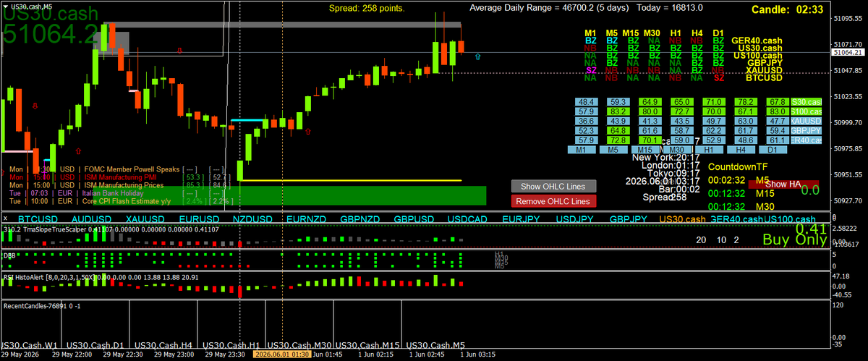The image size is (868, 361).
Task: Click yellow BTCUSD label in zone table
Action: point(764,77)
